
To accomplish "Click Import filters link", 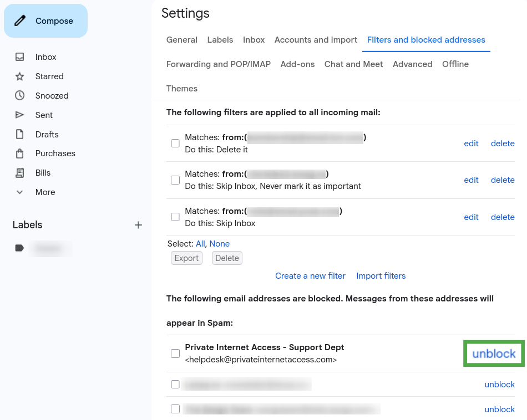I will click(381, 275).
